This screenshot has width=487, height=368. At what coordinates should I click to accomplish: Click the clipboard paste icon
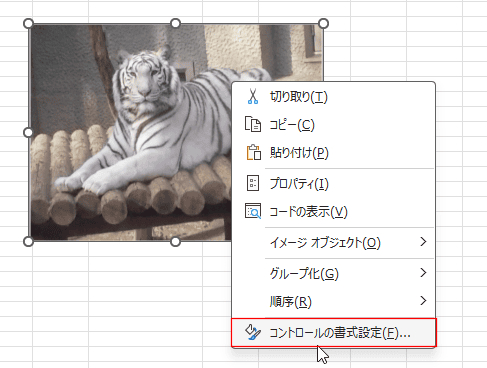253,152
